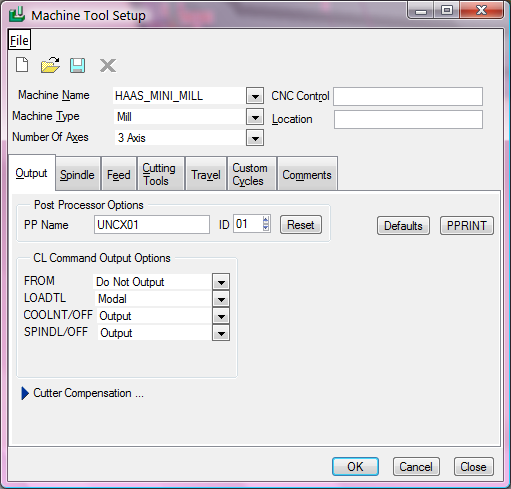Click the Location input field

pyautogui.click(x=408, y=119)
